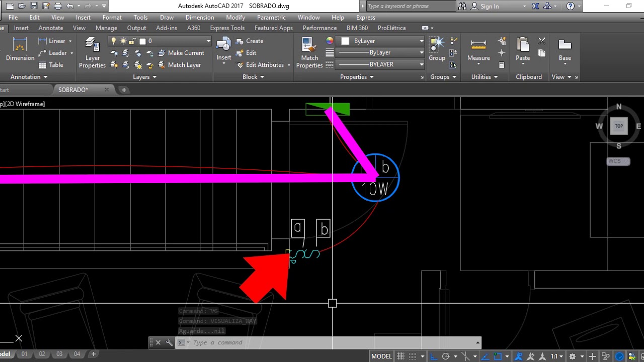Toggle ortho mode in status bar
644x362 pixels.
pyautogui.click(x=433, y=356)
